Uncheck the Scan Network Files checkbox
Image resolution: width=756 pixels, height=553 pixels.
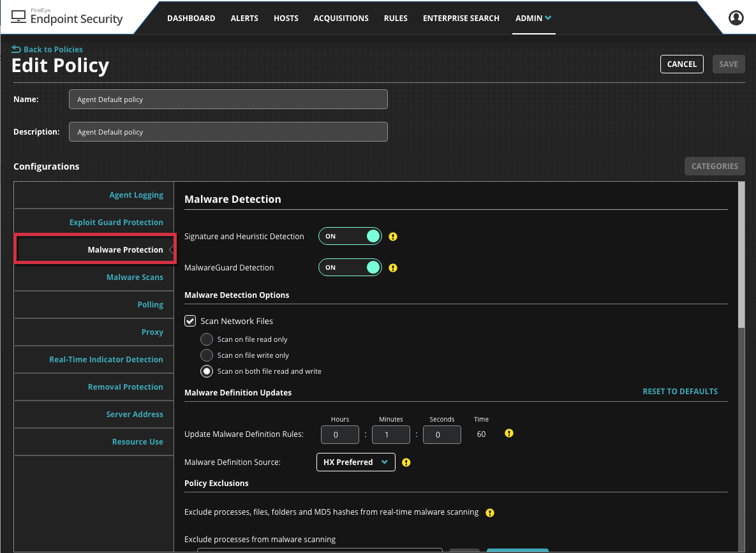tap(190, 321)
